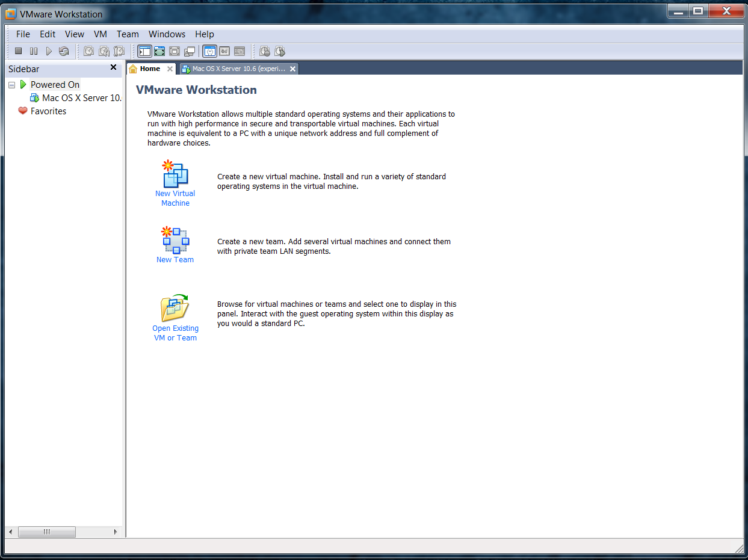
Task: Click the Quick Switch toolbar icon
Action: pyautogui.click(x=175, y=51)
